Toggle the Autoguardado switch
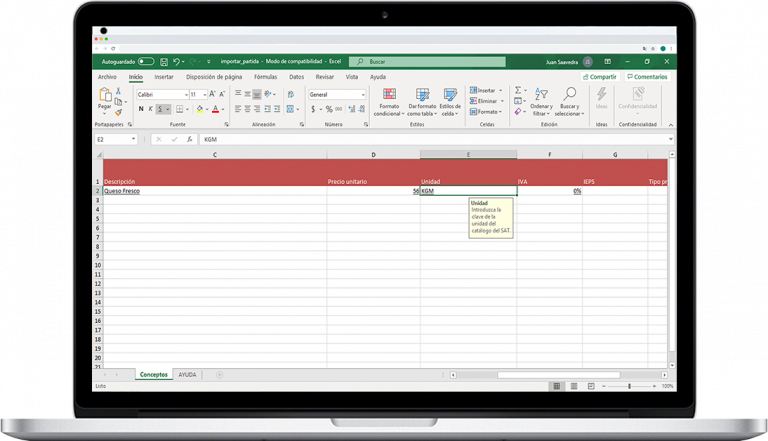The image size is (768, 441). (146, 61)
